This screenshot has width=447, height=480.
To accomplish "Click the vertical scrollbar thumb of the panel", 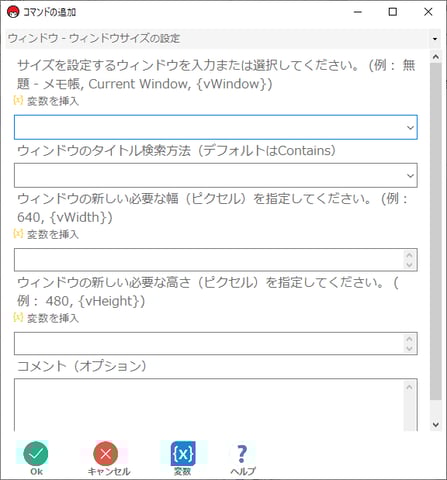I will pyautogui.click(x=436, y=231).
